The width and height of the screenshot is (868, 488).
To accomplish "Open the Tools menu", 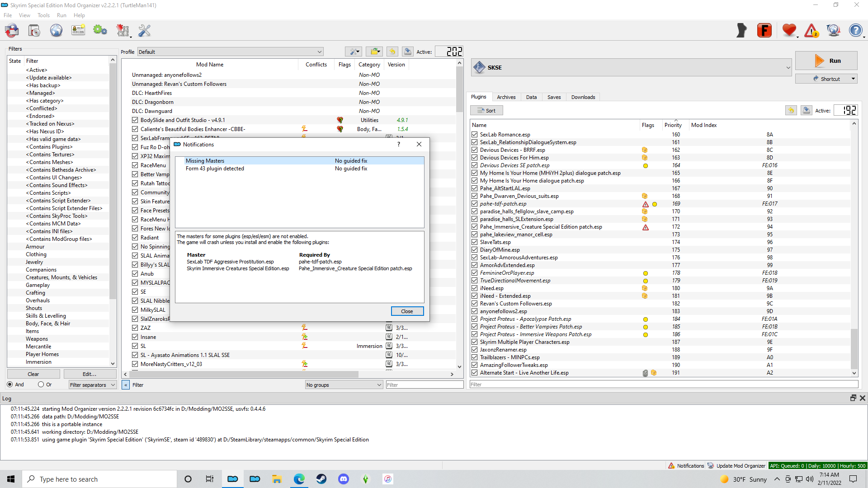I will coord(43,15).
